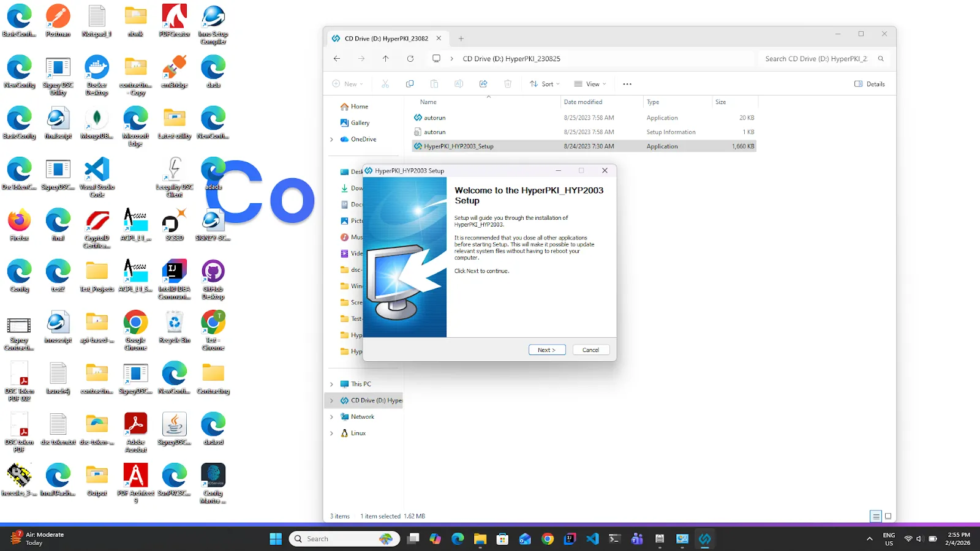Cancel the HyperPKI_HYP2003 setup

pyautogui.click(x=591, y=350)
